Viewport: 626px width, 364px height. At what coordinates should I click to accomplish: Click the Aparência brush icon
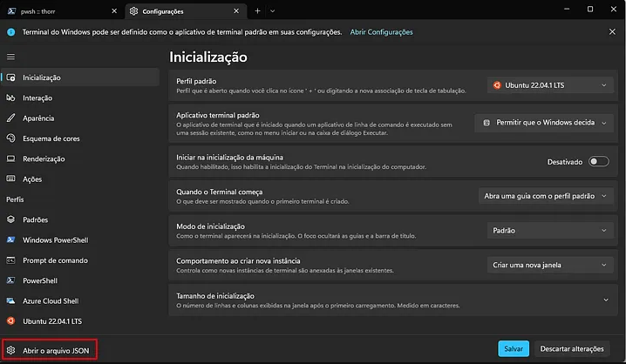10,118
